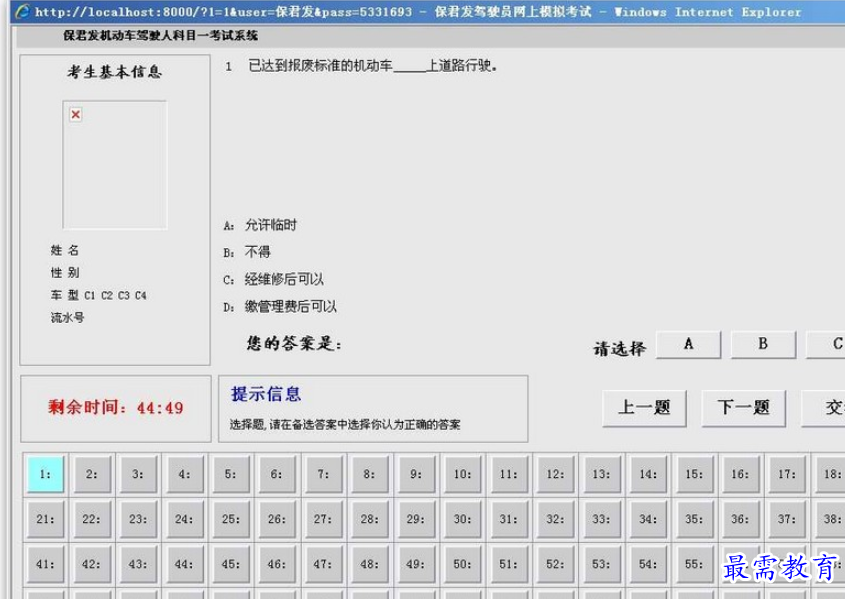The height and width of the screenshot is (599, 845).
Task: Open question 10 from number grid
Action: [462, 474]
